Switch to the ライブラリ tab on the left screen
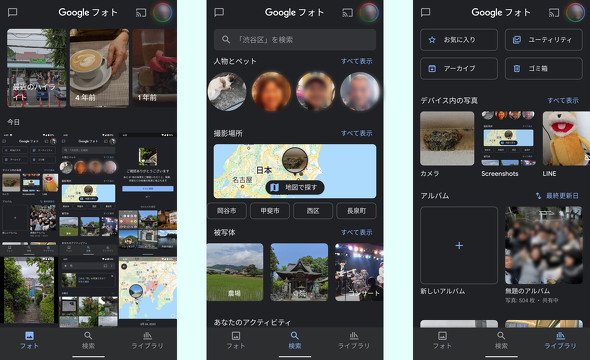590x360 pixels. click(147, 340)
